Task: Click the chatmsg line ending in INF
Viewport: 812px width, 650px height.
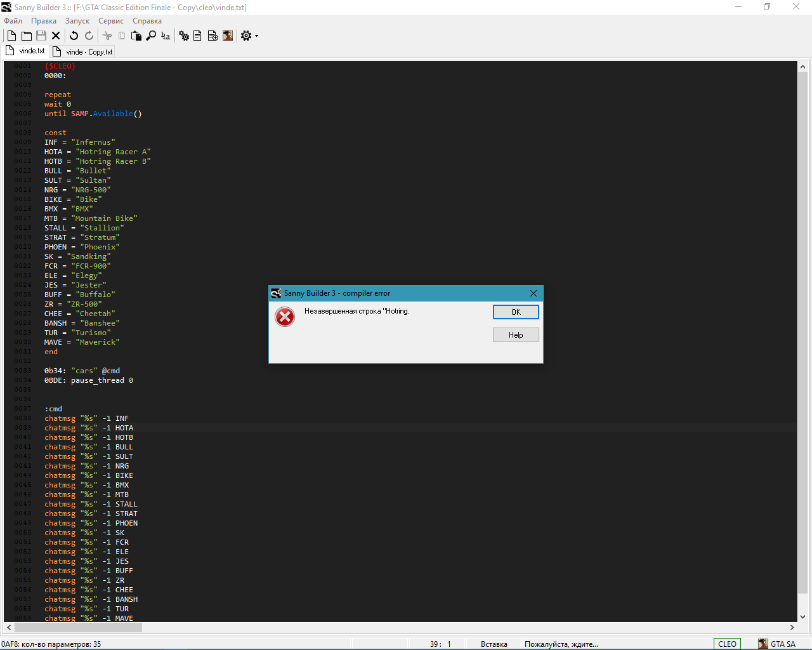Action: (86, 418)
